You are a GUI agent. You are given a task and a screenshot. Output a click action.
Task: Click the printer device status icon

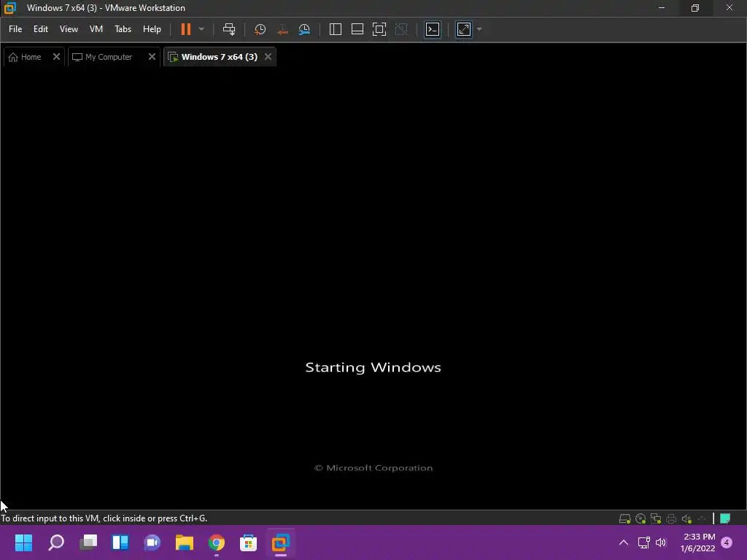(671, 518)
